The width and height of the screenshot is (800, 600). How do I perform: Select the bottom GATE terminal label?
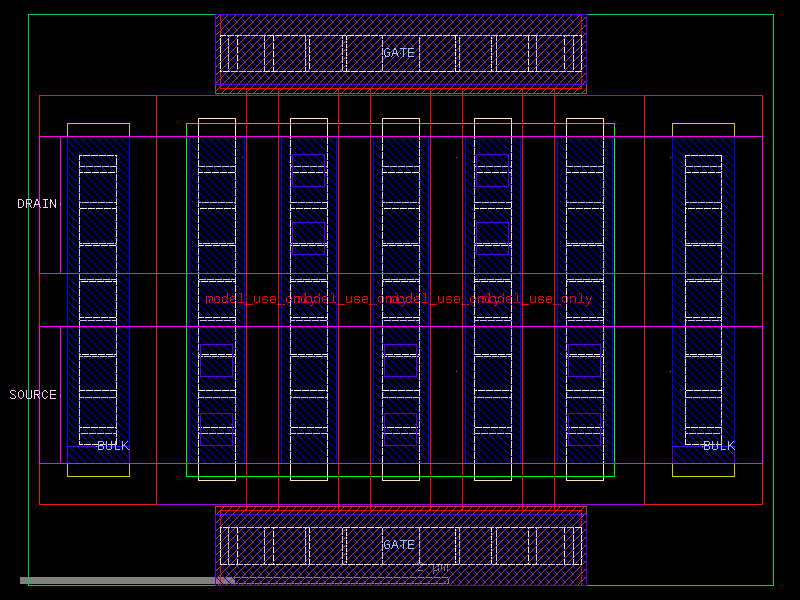click(x=398, y=545)
